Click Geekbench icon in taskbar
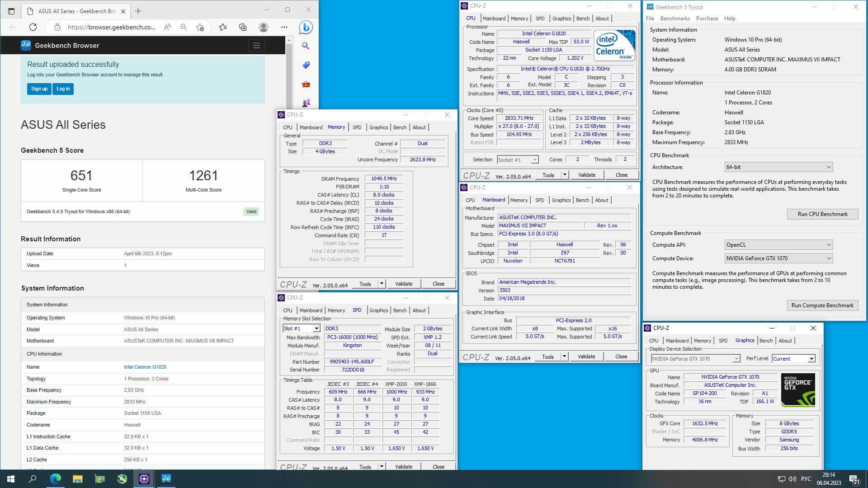Screen dimensions: 868x488 point(166,479)
